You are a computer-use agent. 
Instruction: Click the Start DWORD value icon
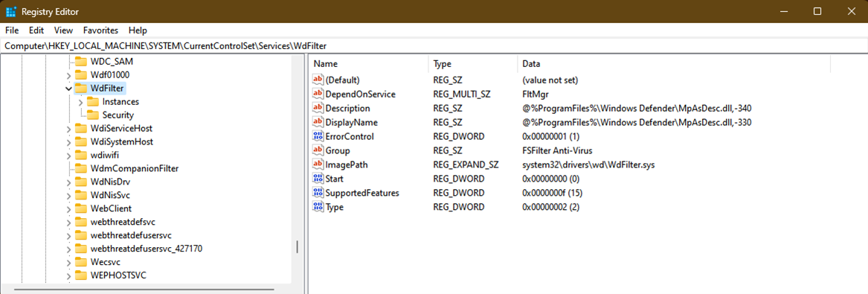point(318,179)
